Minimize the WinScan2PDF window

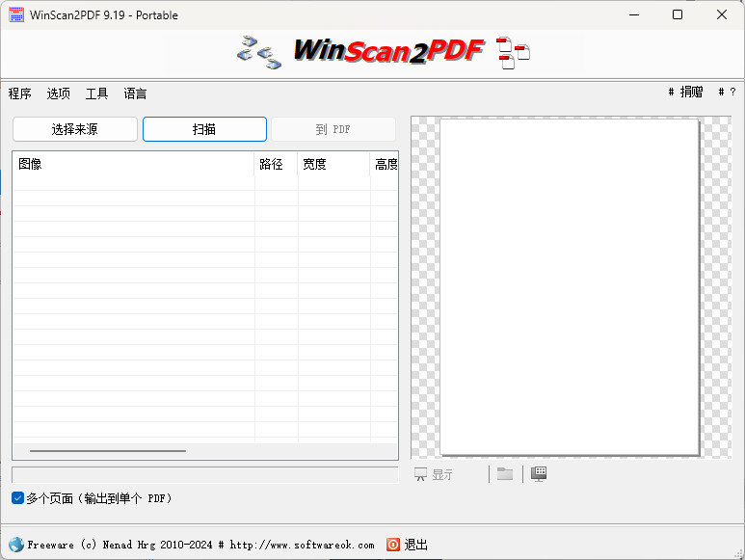click(x=634, y=14)
